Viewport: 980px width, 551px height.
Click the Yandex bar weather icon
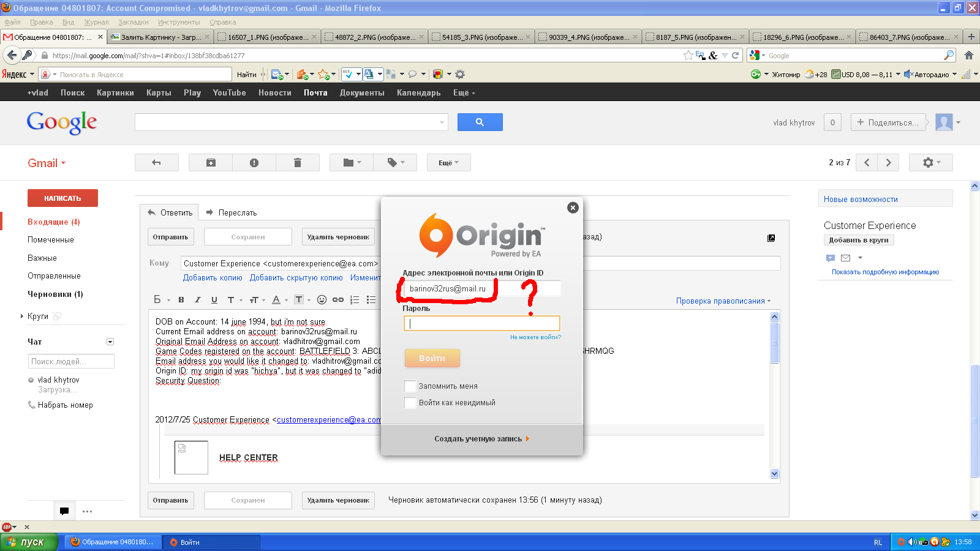[810, 74]
